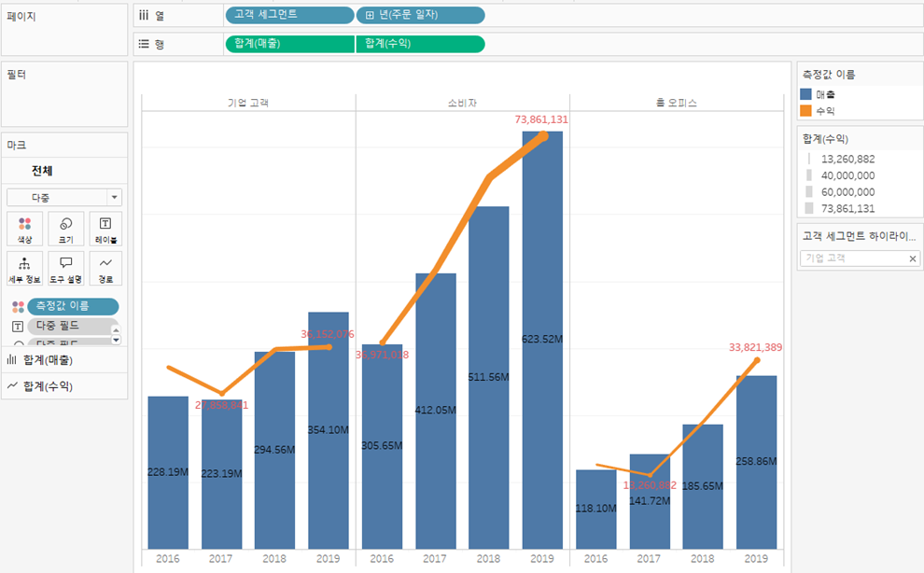Click the orange 수익 legend swatch
The width and height of the screenshot is (924, 573).
click(x=805, y=111)
